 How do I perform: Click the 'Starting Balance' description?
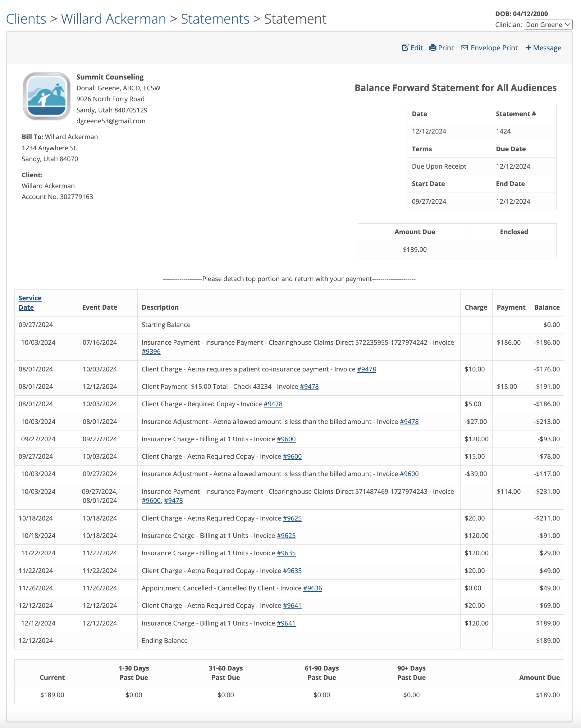pos(166,325)
